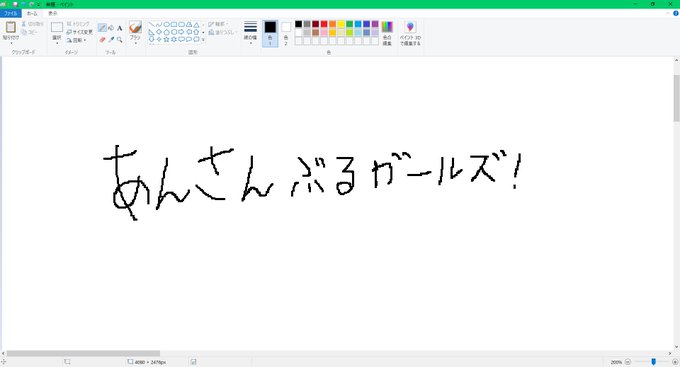Click the vertical scrollbar thumb

pos(676,98)
